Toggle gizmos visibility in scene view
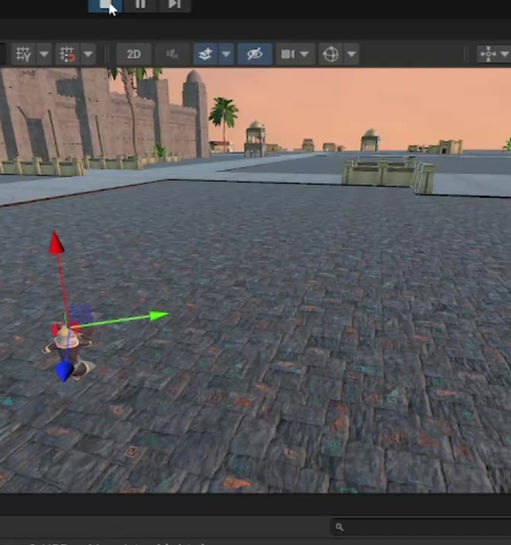The height and width of the screenshot is (545, 511). [331, 54]
